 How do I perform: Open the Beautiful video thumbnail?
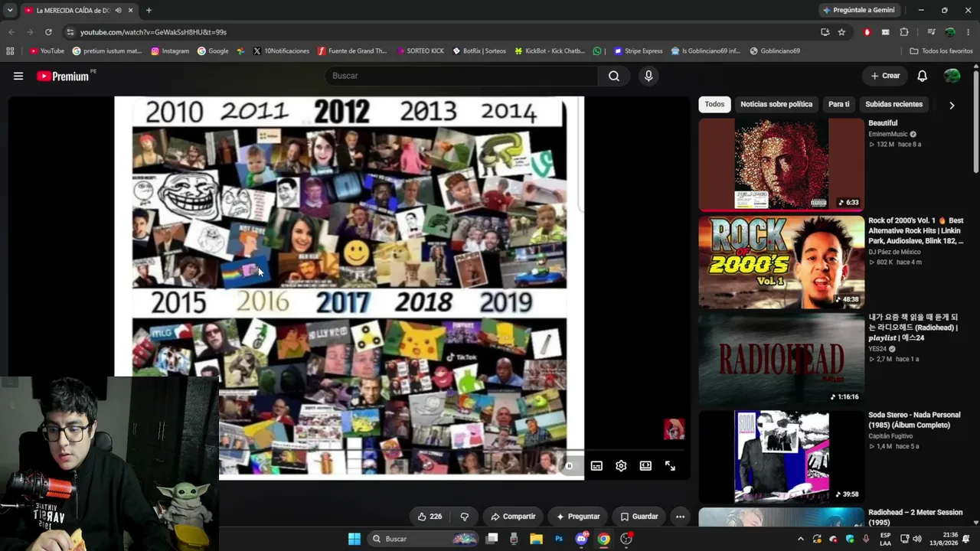point(782,165)
